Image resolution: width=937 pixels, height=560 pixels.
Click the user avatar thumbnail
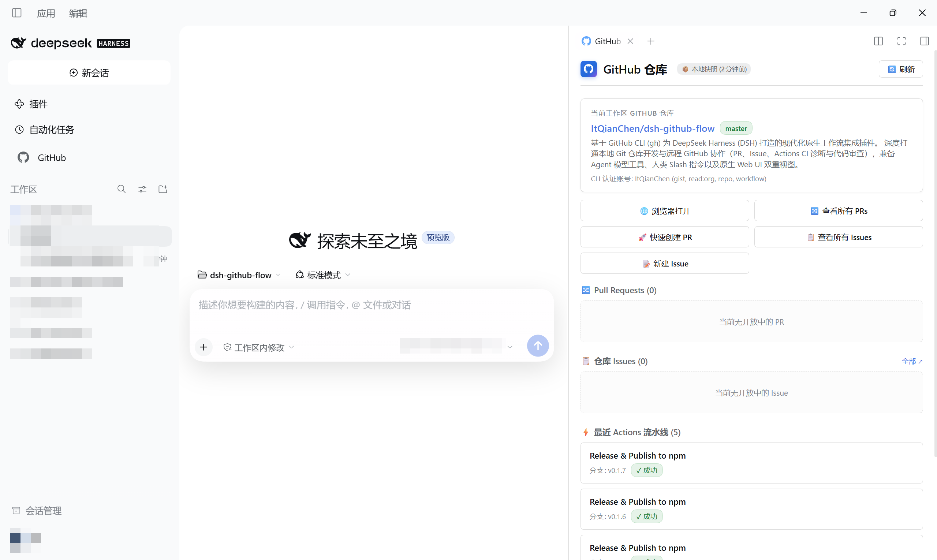[x=25, y=540]
